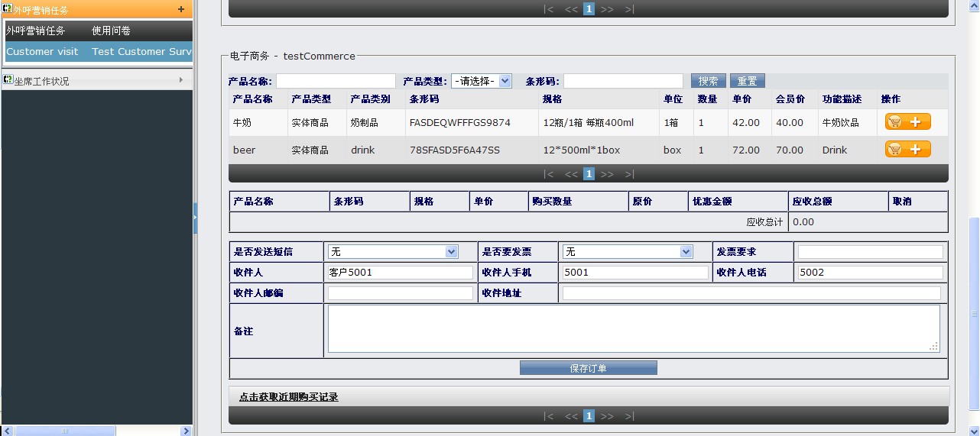980x436 pixels.
Task: Click the 保存订单 save order button
Action: [588, 368]
